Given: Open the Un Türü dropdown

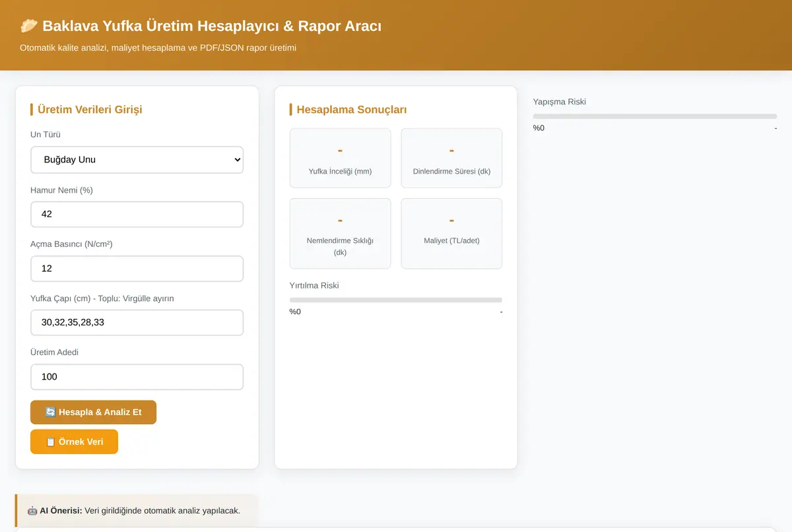Looking at the screenshot, I should 137,160.
